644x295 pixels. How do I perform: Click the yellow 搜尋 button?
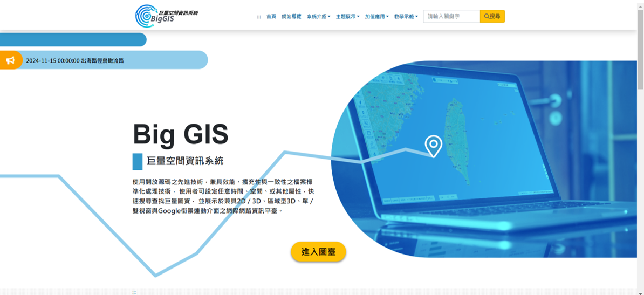492,16
